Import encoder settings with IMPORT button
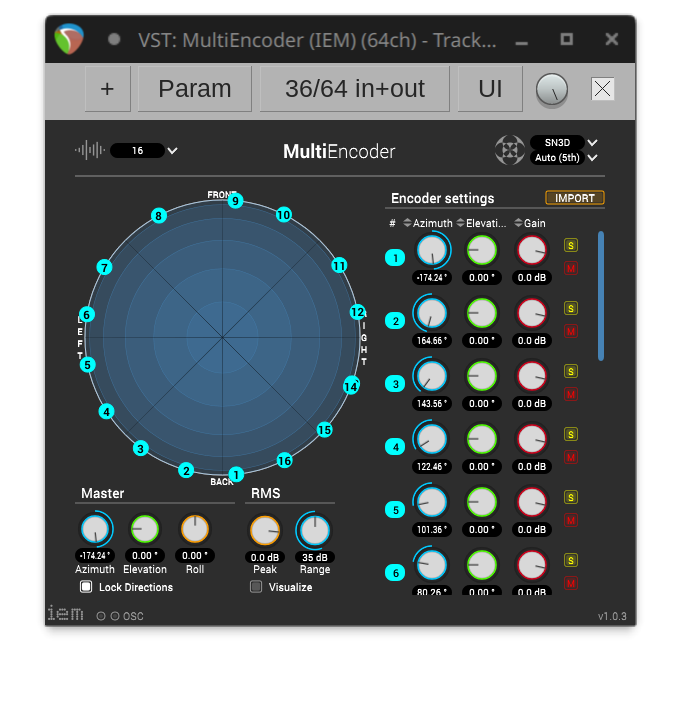Viewport: 680px width, 718px height. click(x=575, y=198)
